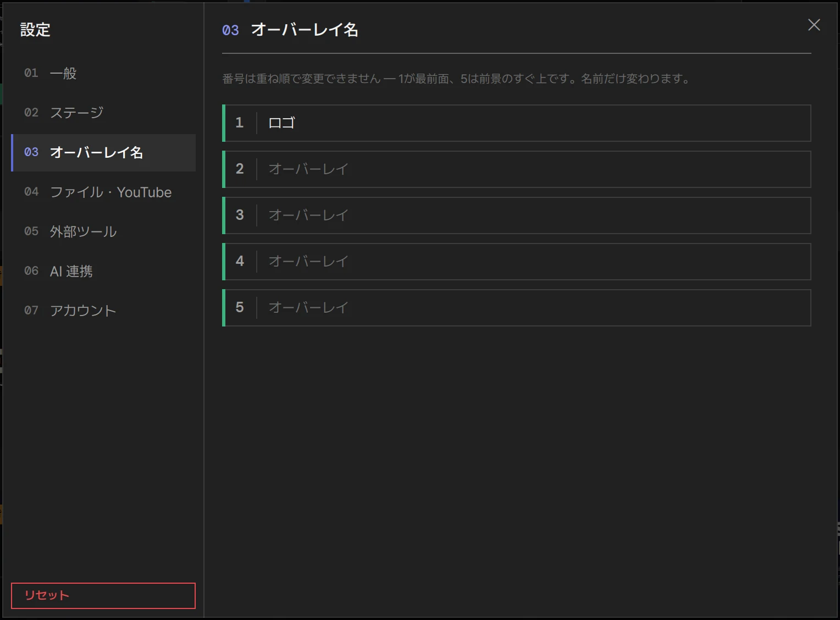Open the 05 外部ツール section
The width and height of the screenshot is (840, 620).
point(103,231)
